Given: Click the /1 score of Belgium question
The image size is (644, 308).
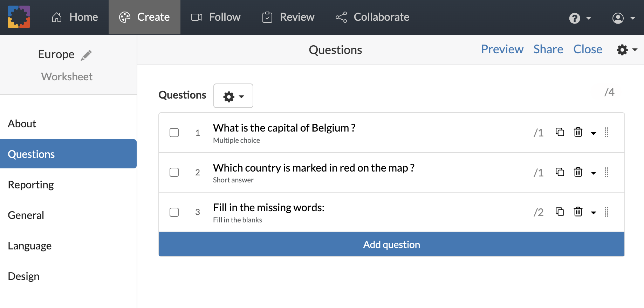Looking at the screenshot, I should [539, 133].
